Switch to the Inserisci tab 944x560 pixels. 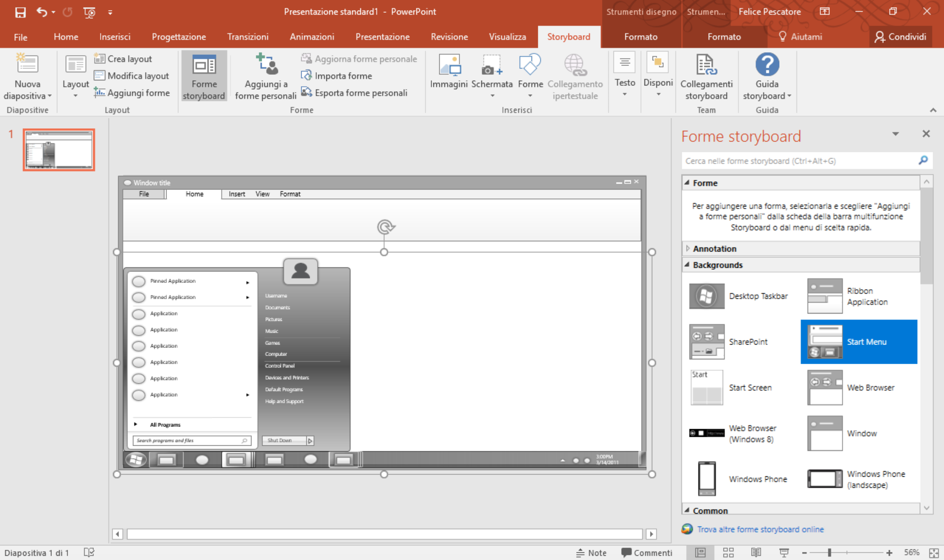click(115, 37)
